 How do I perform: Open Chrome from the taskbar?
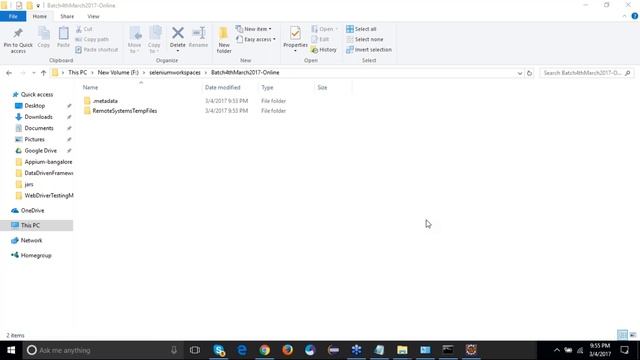click(x=265, y=350)
